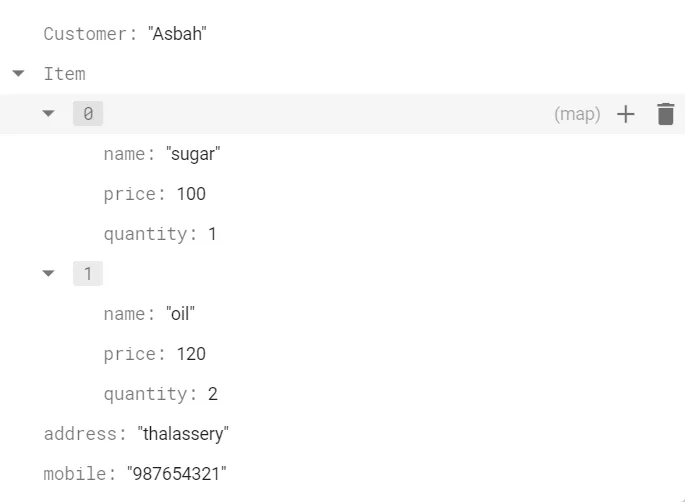Select index 1 badge
This screenshot has width=685, height=502.
(88, 274)
